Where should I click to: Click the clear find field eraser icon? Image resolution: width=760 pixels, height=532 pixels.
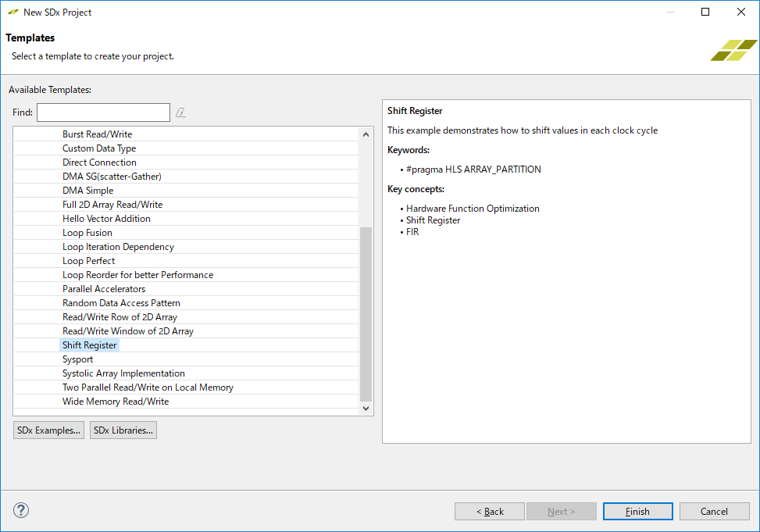click(x=180, y=112)
